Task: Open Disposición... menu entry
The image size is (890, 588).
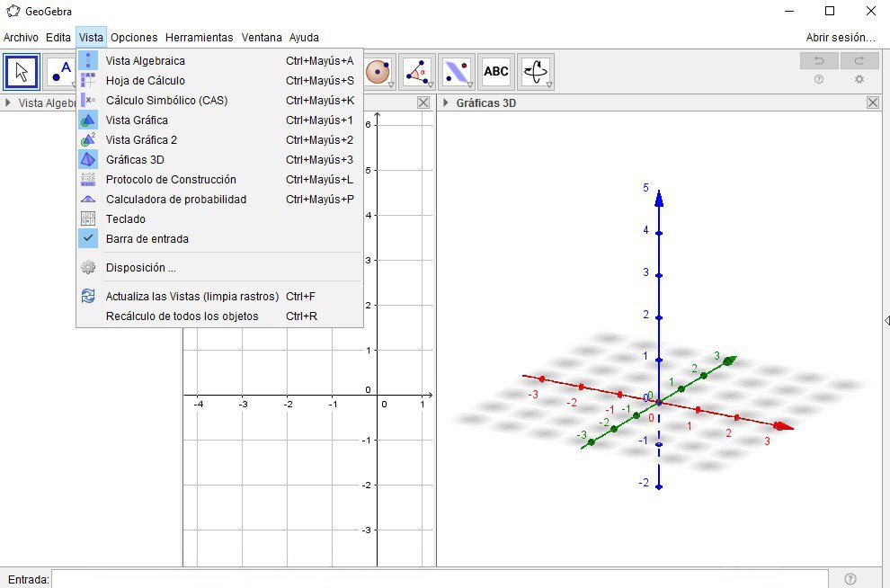Action: (219, 267)
